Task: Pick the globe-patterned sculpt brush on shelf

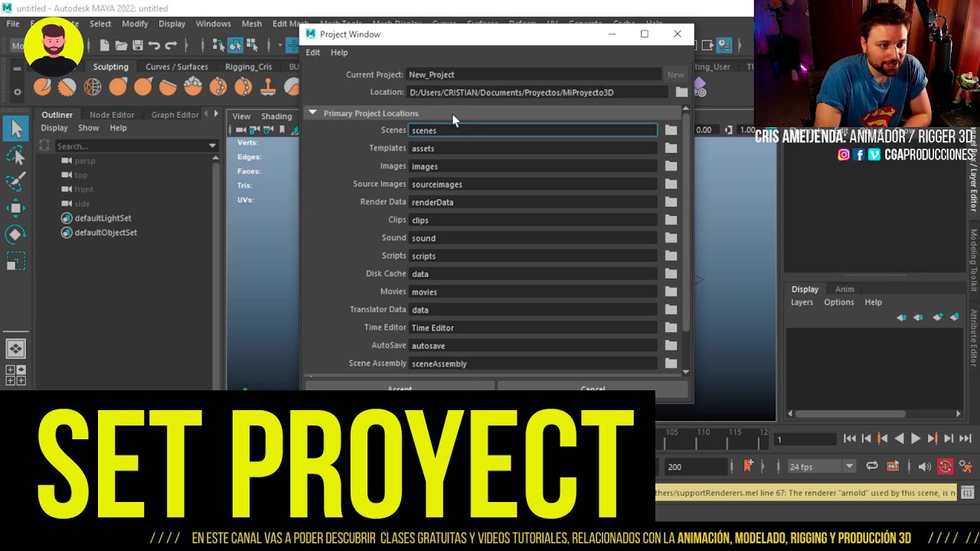Action: tap(93, 87)
